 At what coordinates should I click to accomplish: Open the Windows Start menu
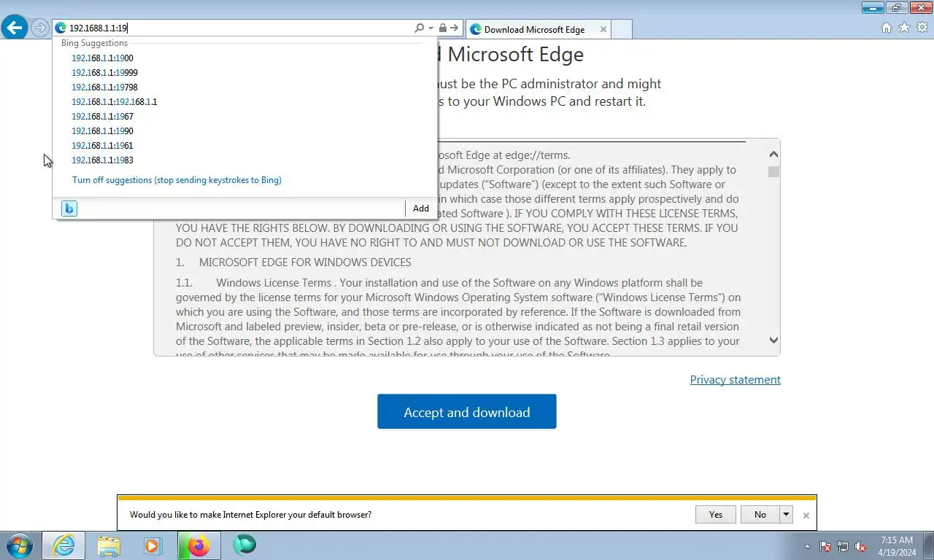(x=20, y=545)
